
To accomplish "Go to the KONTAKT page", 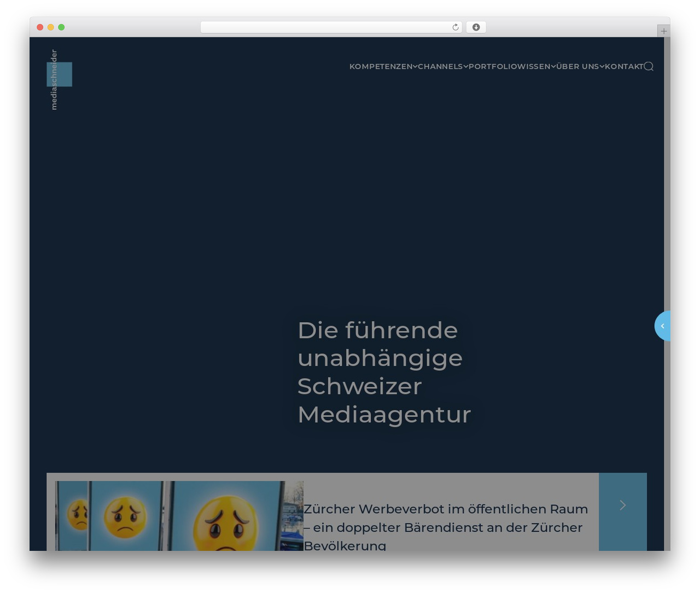I will tap(624, 66).
